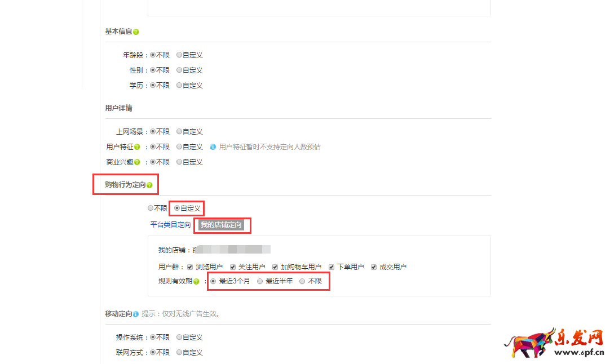Image resolution: width=610 pixels, height=364 pixels.
Task: Set 购物行为定向 to 不限
Action: click(151, 208)
